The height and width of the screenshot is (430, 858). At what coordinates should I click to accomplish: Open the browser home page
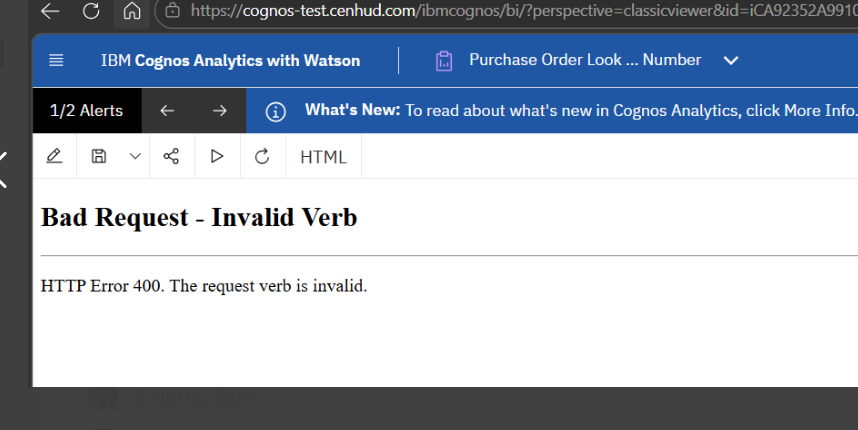click(x=132, y=11)
